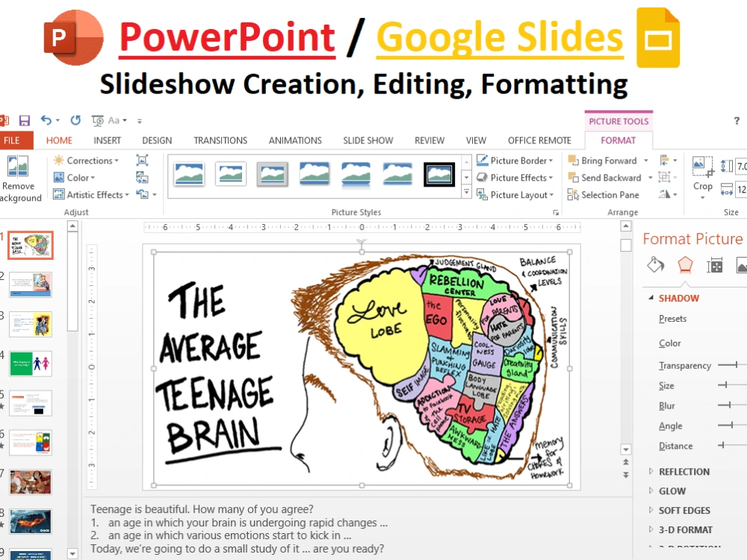Click the Next Slide double-arrow button
This screenshot has width=747, height=560.
625,475
